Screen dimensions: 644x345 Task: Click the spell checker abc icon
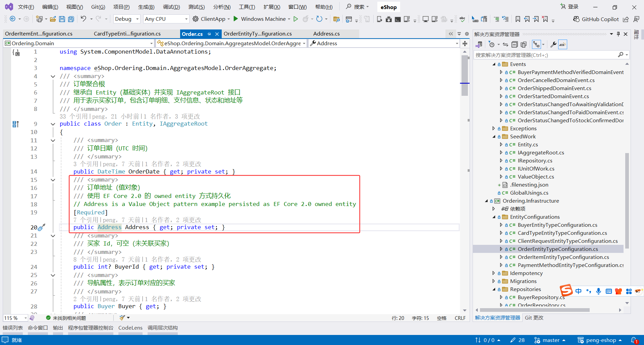coord(463,19)
